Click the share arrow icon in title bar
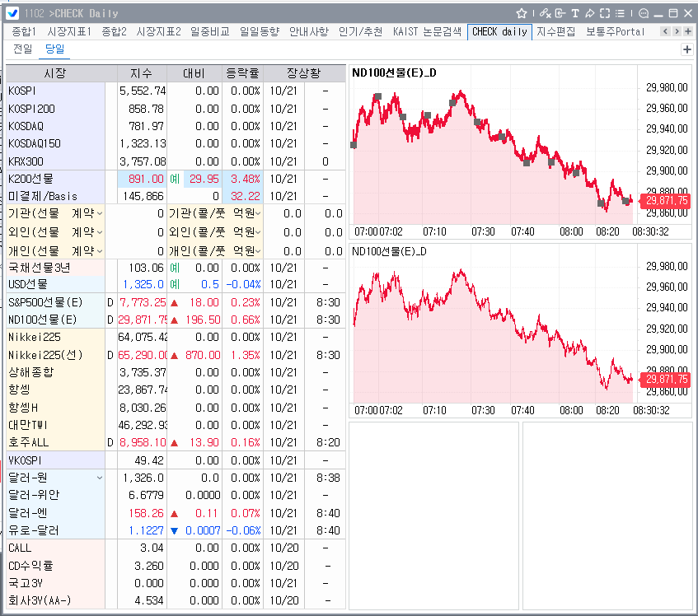 (590, 13)
